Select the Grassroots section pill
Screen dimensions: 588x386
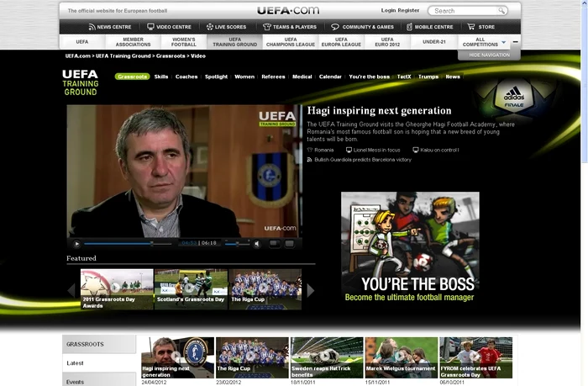pyautogui.click(x=132, y=77)
